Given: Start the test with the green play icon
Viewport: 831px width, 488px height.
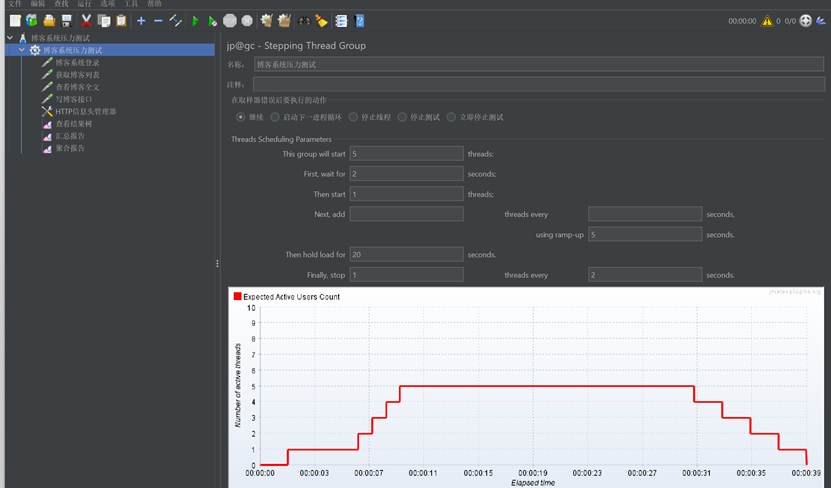Looking at the screenshot, I should tap(195, 21).
